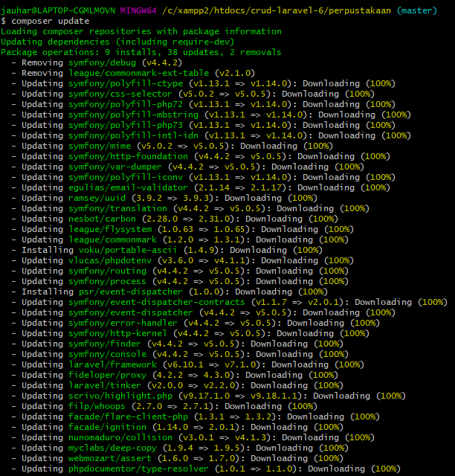Image resolution: width=455 pixels, height=476 pixels.
Task: Click package name 'laravel/framework'
Action: [x=112, y=364]
